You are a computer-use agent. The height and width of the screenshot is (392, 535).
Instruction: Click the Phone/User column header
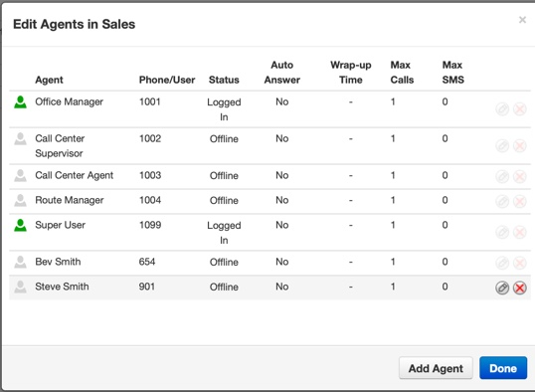click(x=167, y=80)
